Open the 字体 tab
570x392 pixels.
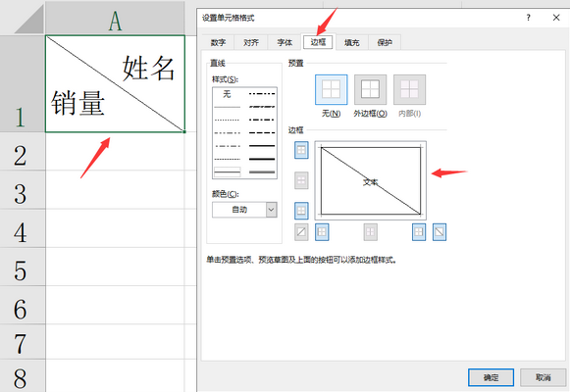285,42
